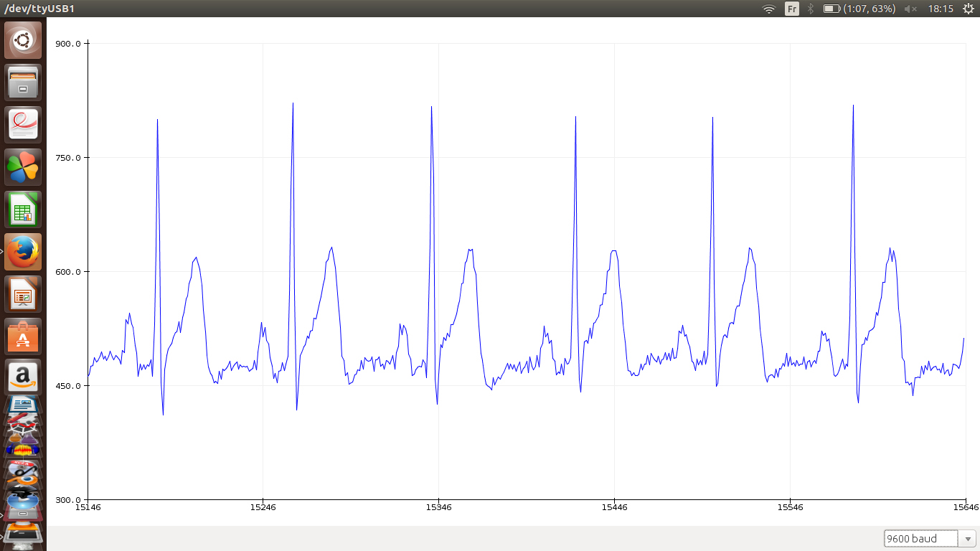The image size is (980, 551).
Task: Open the system power cog menu
Action: coord(968,9)
